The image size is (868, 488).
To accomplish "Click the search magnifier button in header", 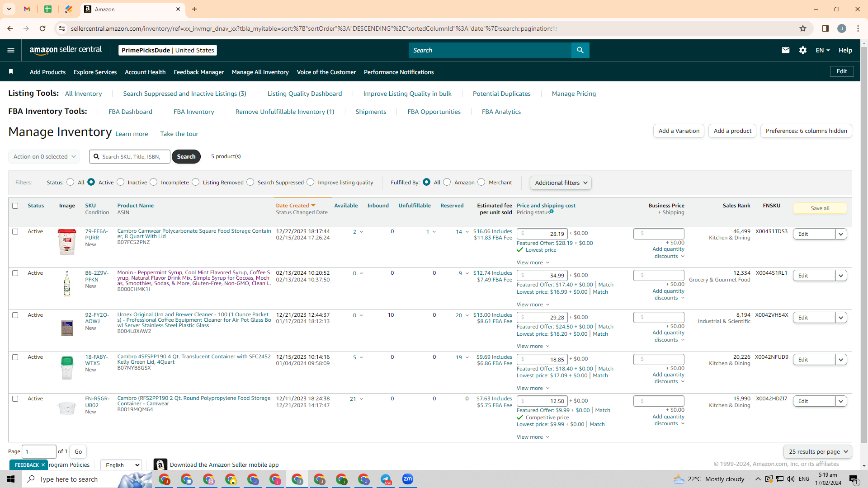I will (x=580, y=50).
